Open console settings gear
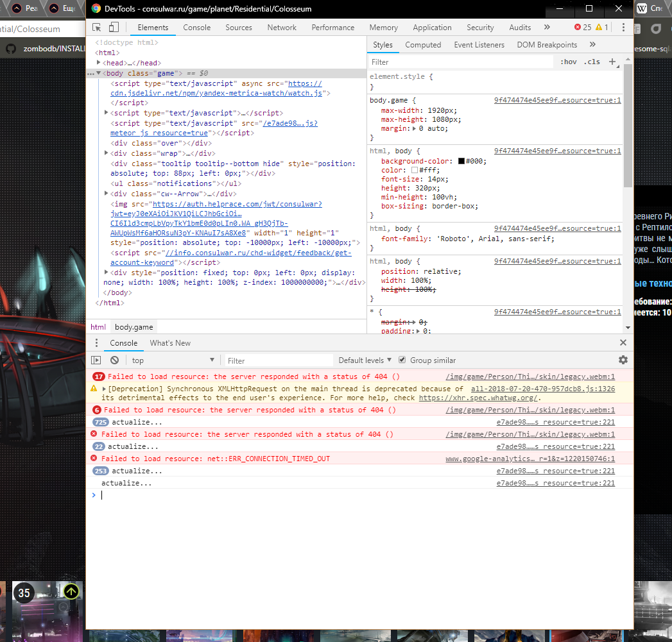Viewport: 672px width, 642px height. coord(623,360)
